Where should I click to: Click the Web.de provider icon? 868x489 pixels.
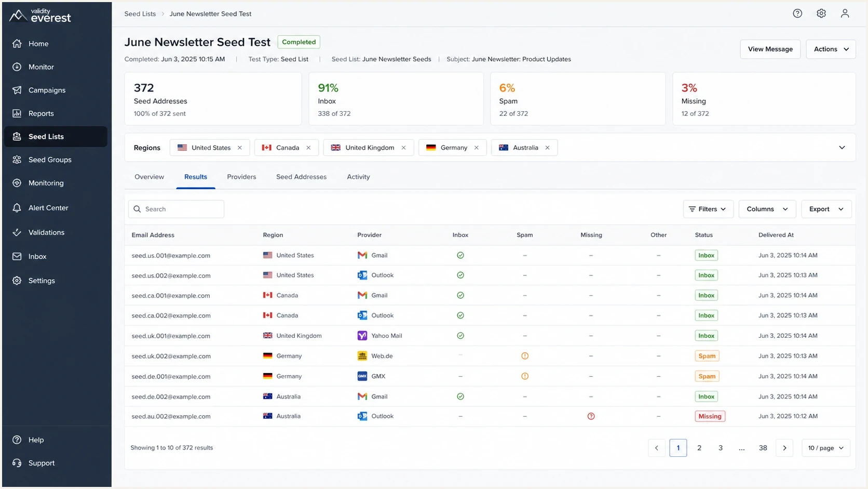point(362,356)
